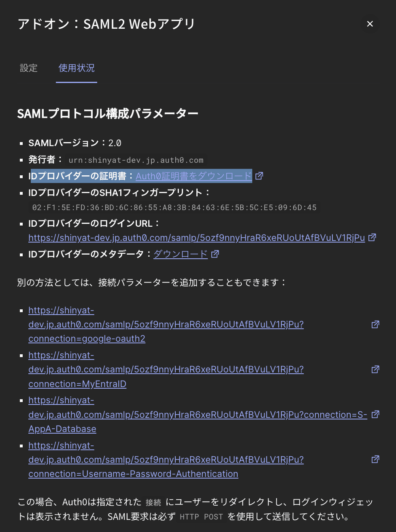The image size is (396, 532).
Task: Open the external link icon next to IDプロバイダーのログインURL
Action: 372,237
